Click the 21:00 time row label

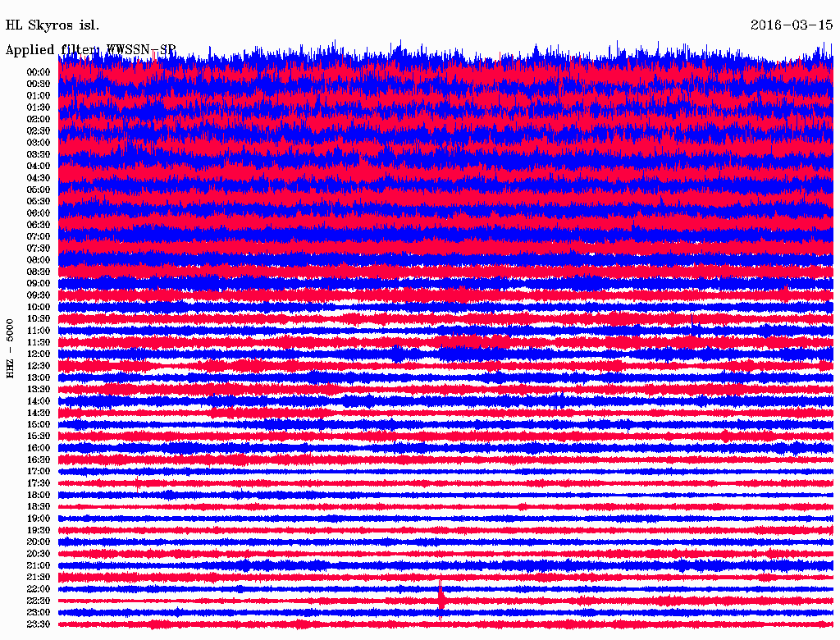tap(39, 565)
